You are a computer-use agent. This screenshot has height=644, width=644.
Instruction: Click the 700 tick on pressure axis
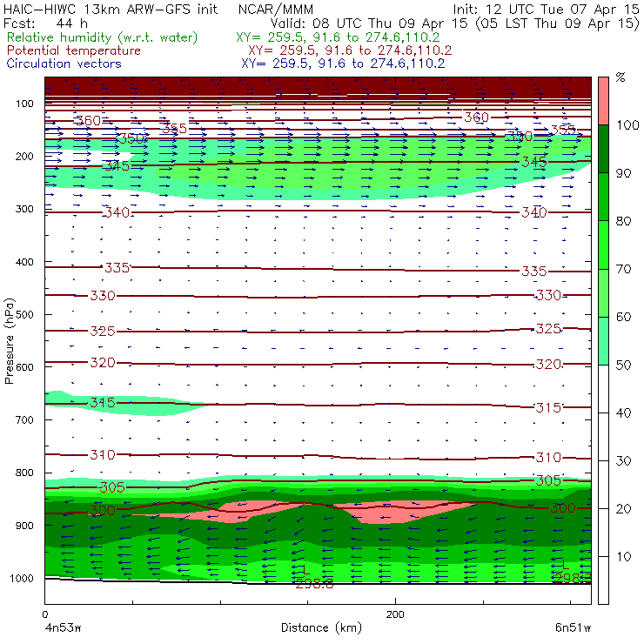point(24,419)
